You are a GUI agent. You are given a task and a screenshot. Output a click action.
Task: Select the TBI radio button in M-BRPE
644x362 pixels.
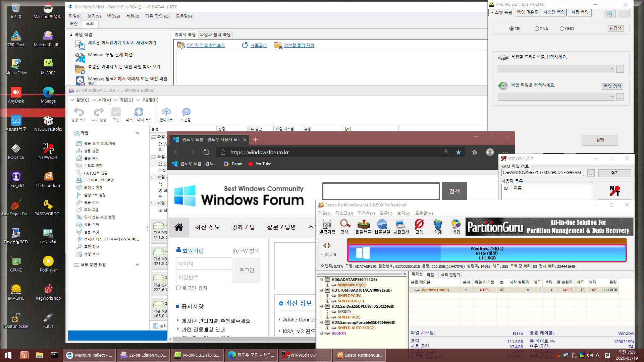pos(512,29)
